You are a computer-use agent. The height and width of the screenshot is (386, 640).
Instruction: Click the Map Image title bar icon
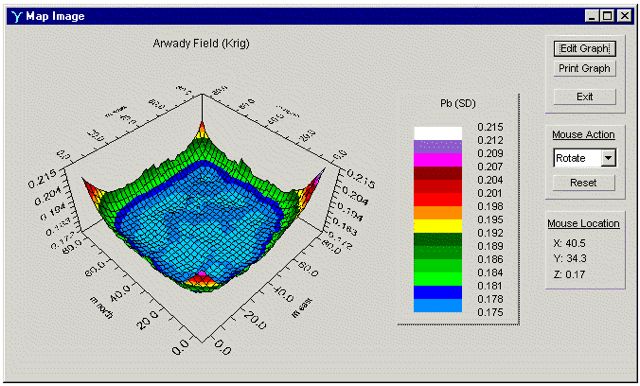point(16,16)
